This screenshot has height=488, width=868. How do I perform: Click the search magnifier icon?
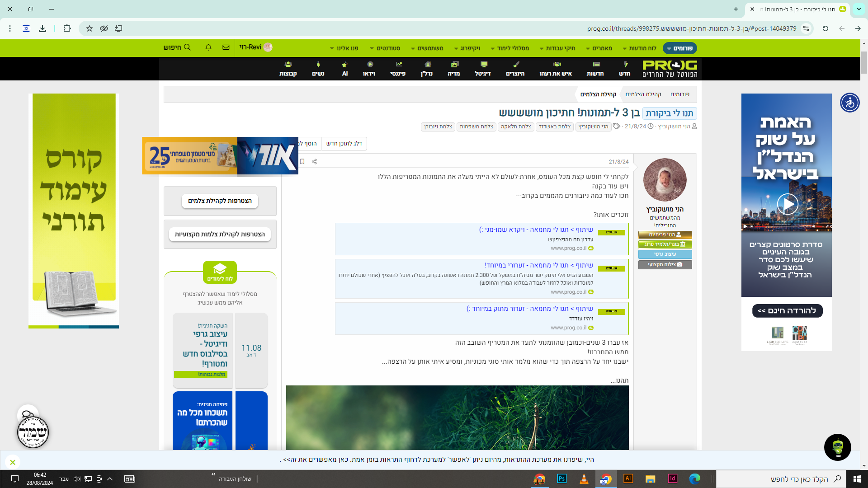[x=187, y=47]
